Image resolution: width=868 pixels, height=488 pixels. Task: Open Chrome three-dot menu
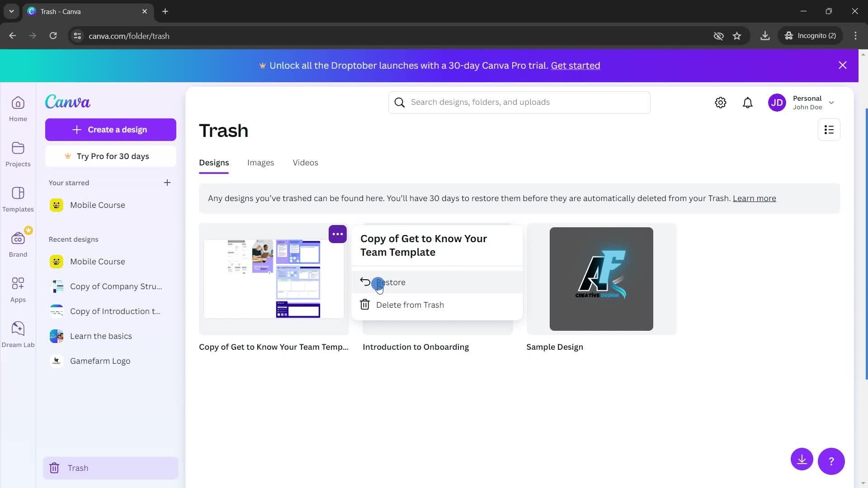pyautogui.click(x=855, y=36)
